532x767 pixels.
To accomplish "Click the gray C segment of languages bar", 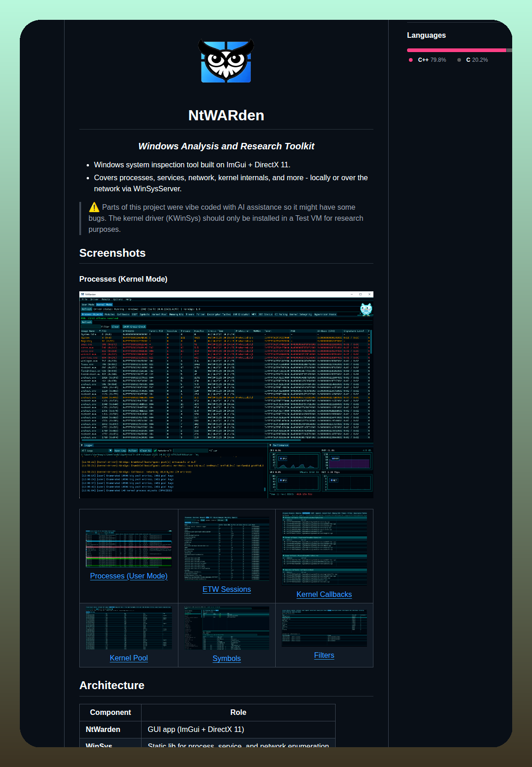I will 509,50.
